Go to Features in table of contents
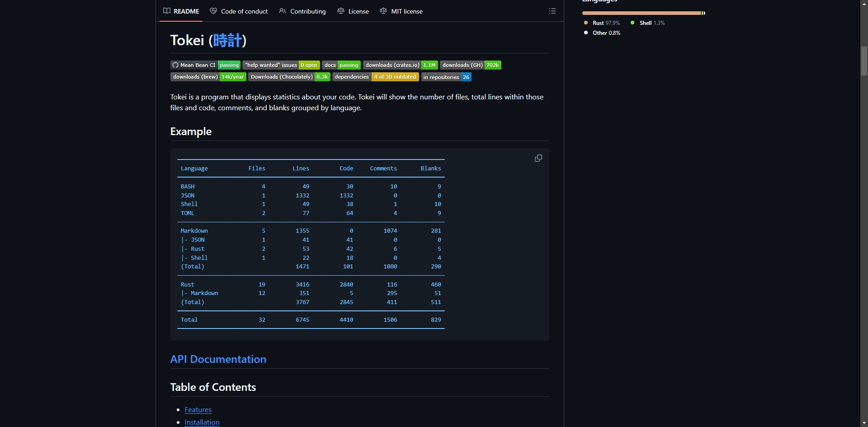 click(x=198, y=410)
